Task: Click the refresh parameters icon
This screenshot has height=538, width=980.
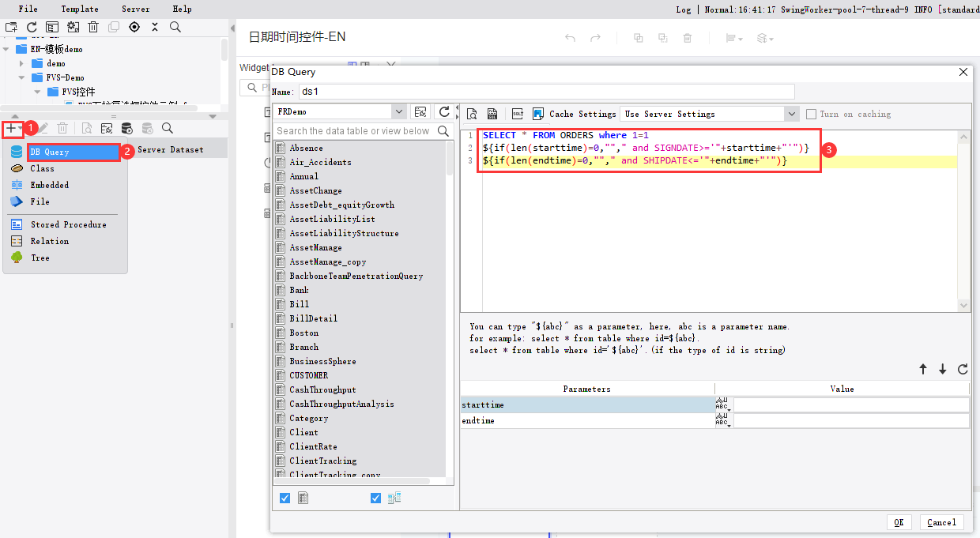Action: 963,369
